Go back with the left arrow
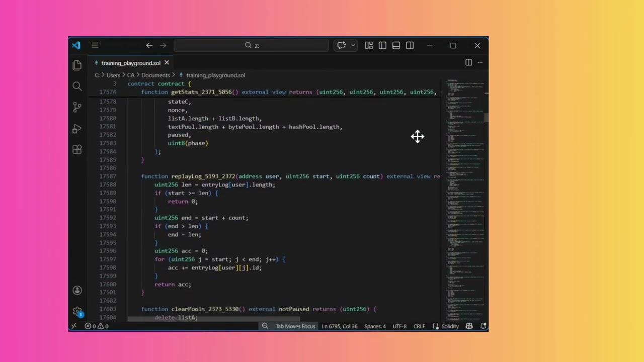644x362 pixels. [x=149, y=45]
